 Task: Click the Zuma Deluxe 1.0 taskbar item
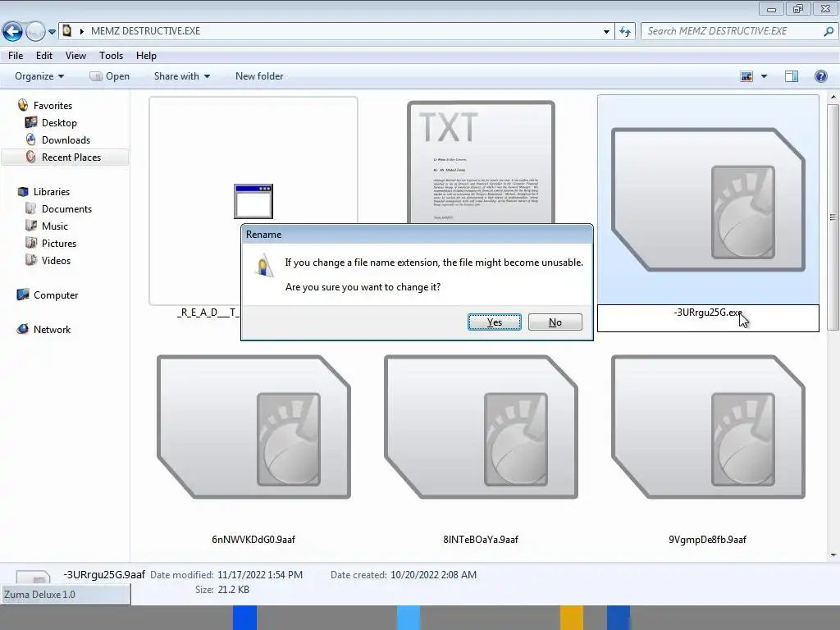(x=66, y=595)
